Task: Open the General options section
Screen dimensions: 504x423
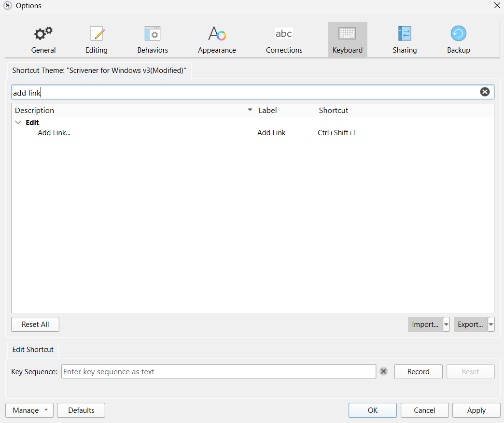Action: 43,40
